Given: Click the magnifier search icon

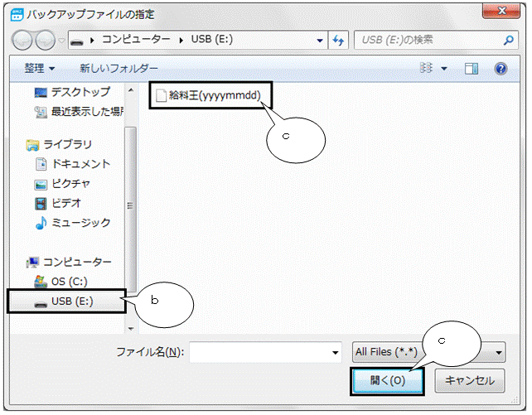Looking at the screenshot, I should click(x=509, y=40).
